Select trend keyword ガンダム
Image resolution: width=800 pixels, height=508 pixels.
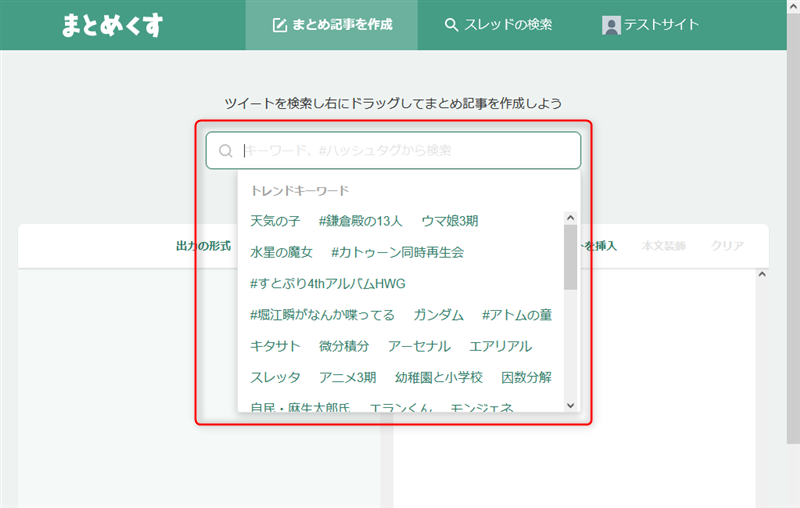[438, 315]
